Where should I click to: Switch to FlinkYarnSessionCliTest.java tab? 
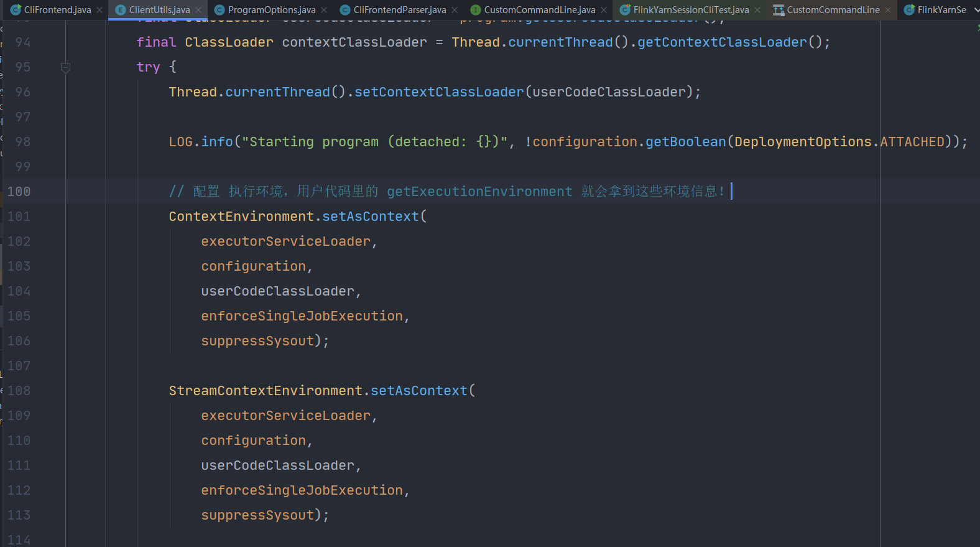click(x=691, y=10)
